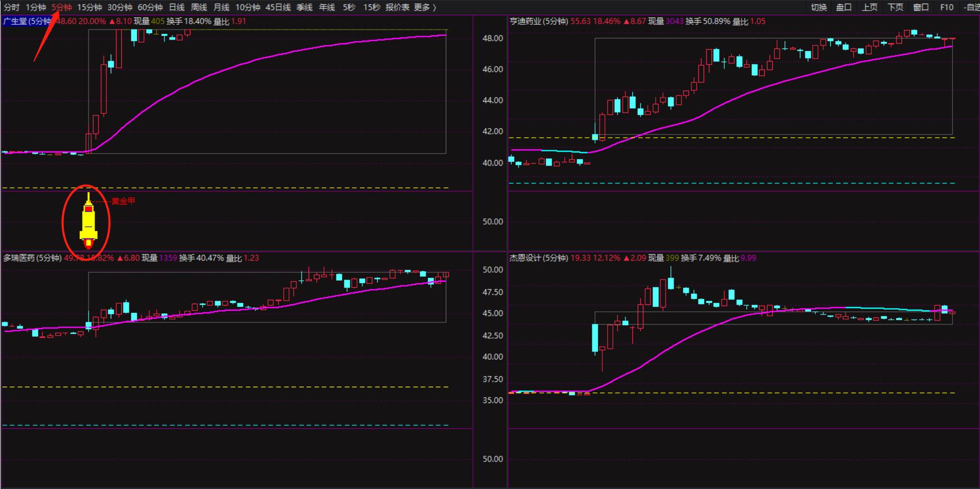980x489 pixels.
Task: Click 亨迪药业 price 55.63
Action: tap(581, 21)
